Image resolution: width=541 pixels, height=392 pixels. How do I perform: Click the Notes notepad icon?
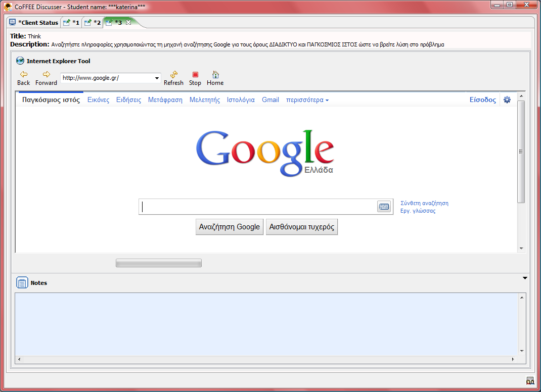point(22,283)
